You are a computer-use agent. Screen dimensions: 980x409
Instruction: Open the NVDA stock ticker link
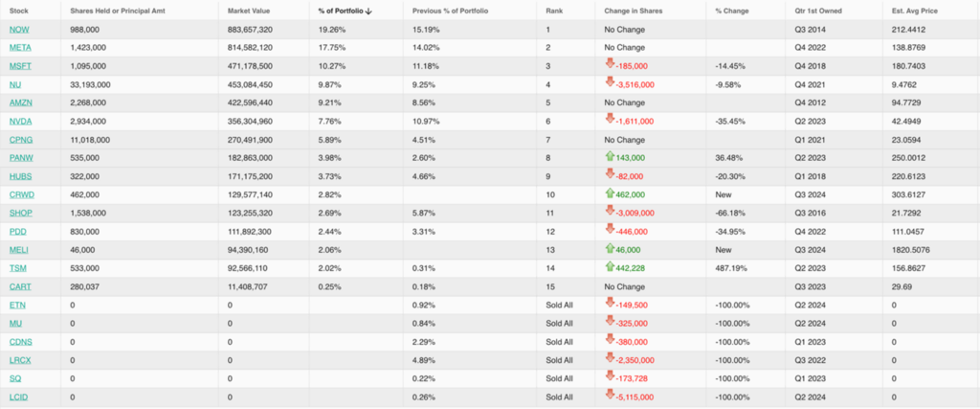pyautogui.click(x=21, y=122)
